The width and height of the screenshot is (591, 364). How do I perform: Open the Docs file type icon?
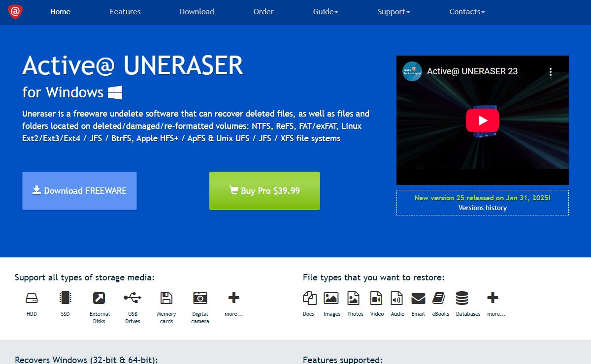pyautogui.click(x=309, y=298)
